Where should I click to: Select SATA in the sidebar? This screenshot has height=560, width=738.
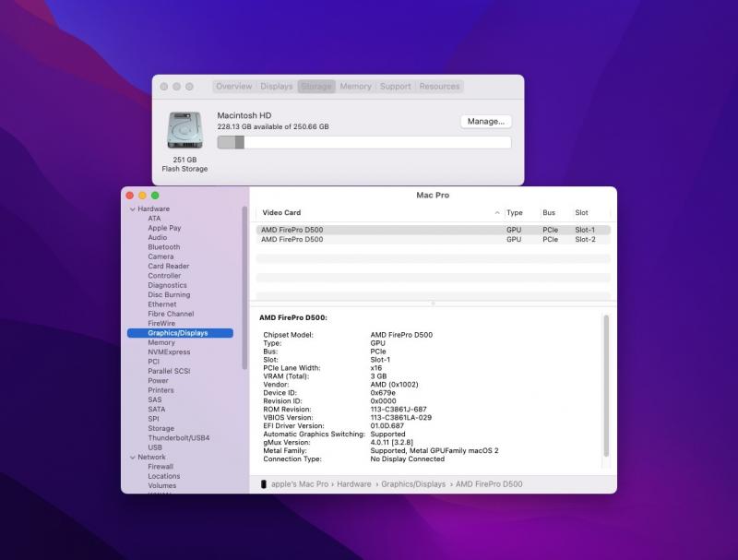(x=156, y=410)
